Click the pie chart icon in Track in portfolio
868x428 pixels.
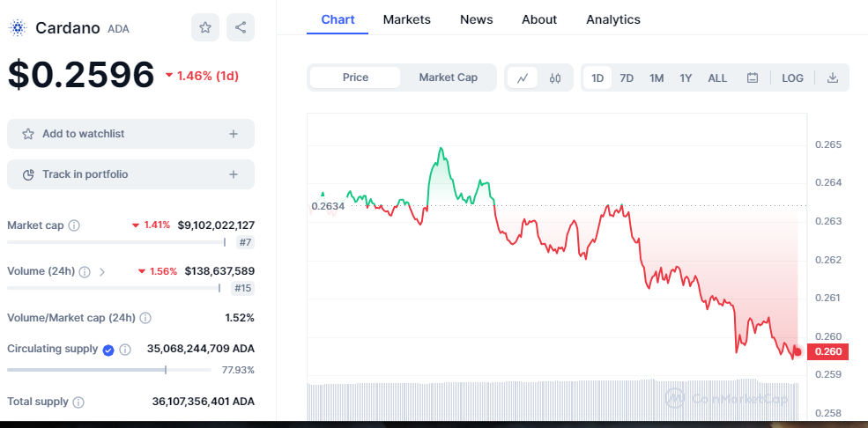28,174
